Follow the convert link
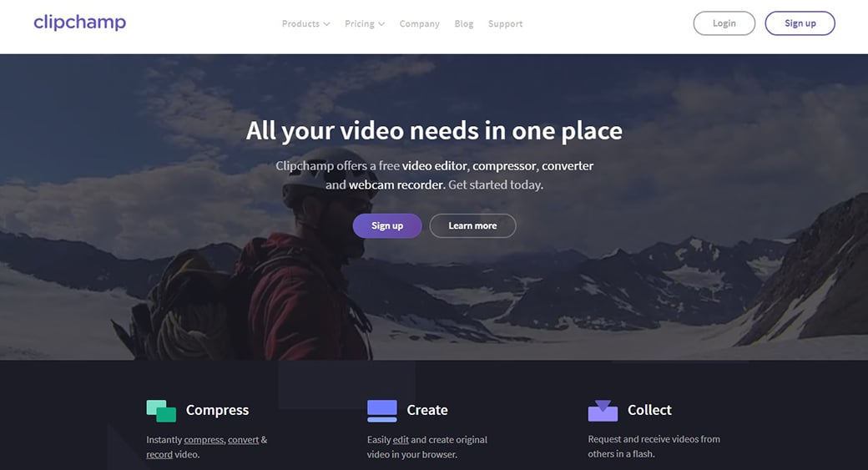The image size is (868, 470). click(243, 440)
